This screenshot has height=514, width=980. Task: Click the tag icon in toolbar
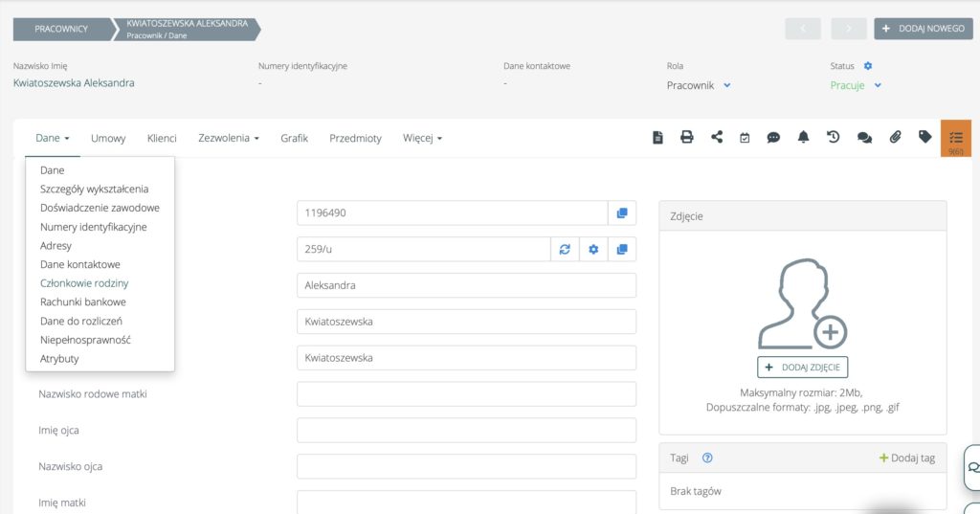[924, 138]
